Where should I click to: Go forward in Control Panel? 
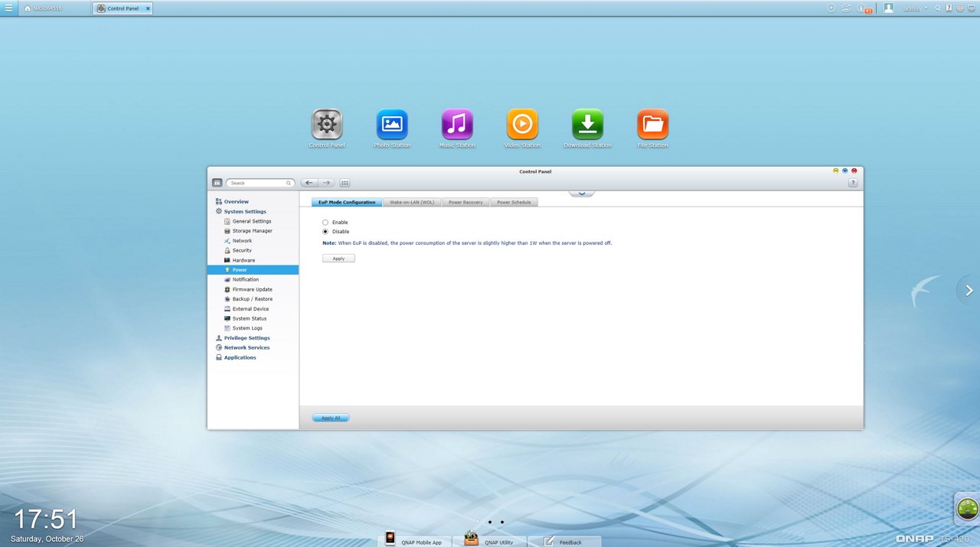tap(326, 183)
